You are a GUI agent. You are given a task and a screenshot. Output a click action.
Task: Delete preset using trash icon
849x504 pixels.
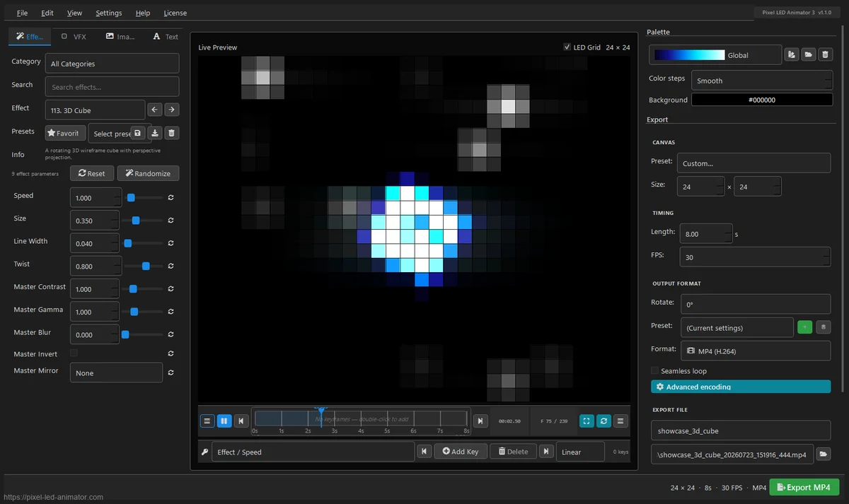(172, 133)
